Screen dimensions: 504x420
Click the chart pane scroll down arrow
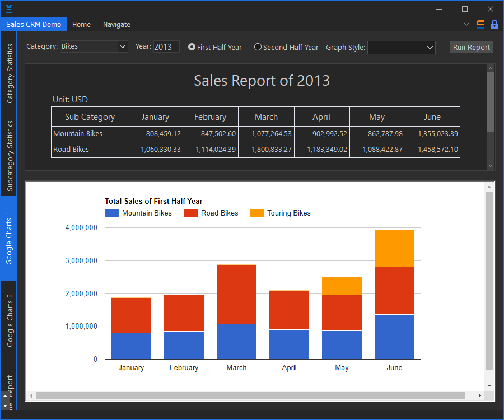489,386
